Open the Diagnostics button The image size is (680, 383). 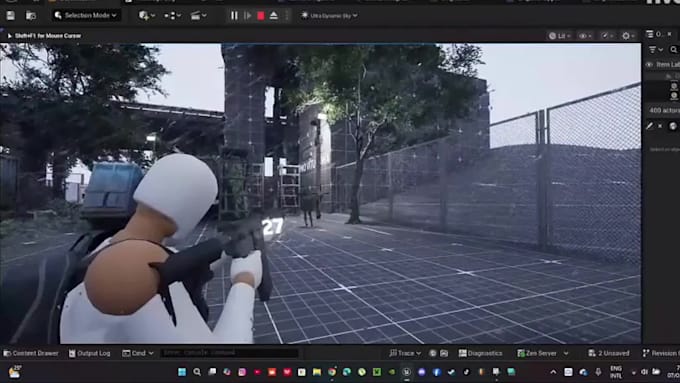click(x=481, y=353)
